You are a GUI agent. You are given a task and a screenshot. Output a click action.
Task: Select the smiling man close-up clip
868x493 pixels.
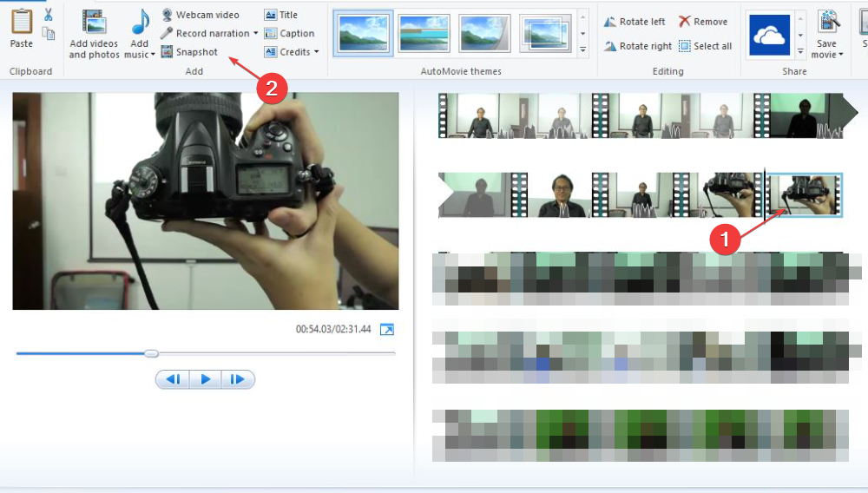coord(560,194)
